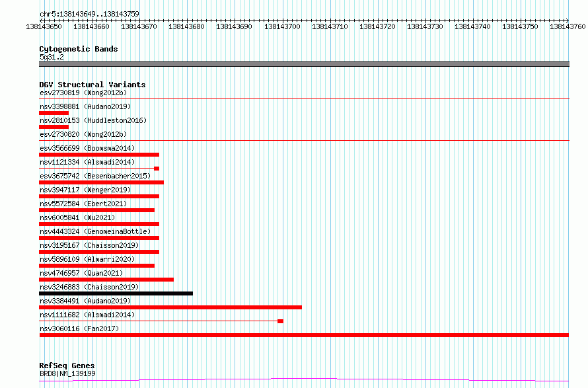Click the full-width red bar of nsv3060116
The height and width of the screenshot is (388, 588).
(x=304, y=335)
